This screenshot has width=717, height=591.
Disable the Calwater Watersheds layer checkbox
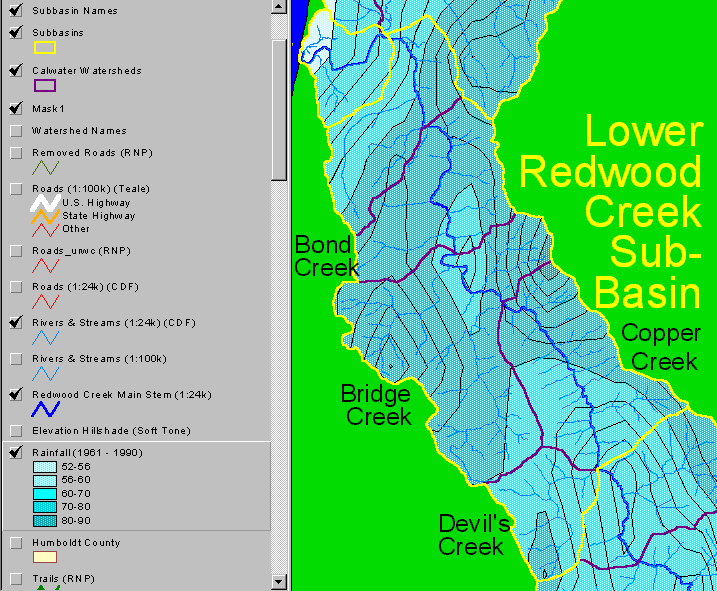(16, 70)
